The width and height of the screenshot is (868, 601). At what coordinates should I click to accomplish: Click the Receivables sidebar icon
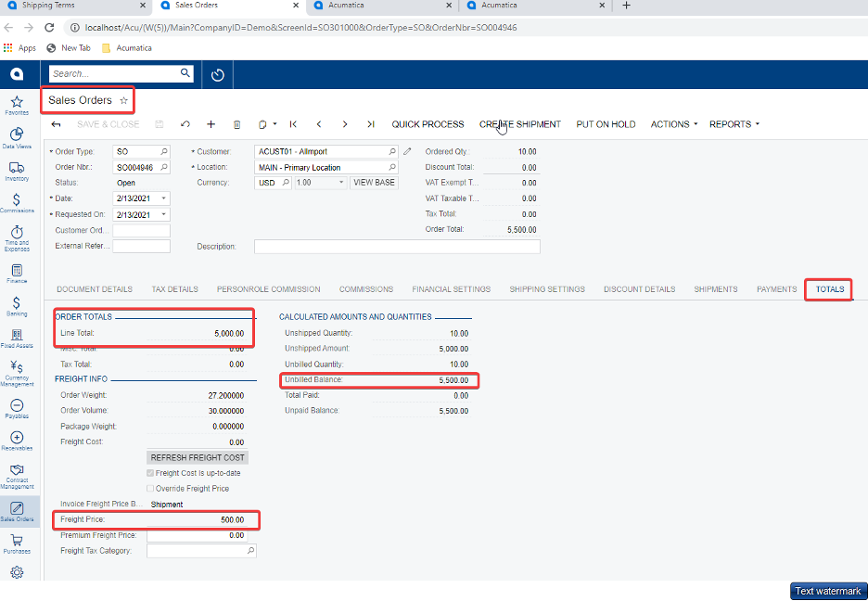(17, 440)
